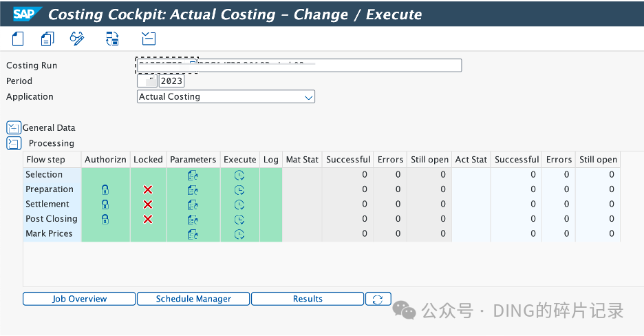Click the authorization lock for Preparation

[x=105, y=190]
